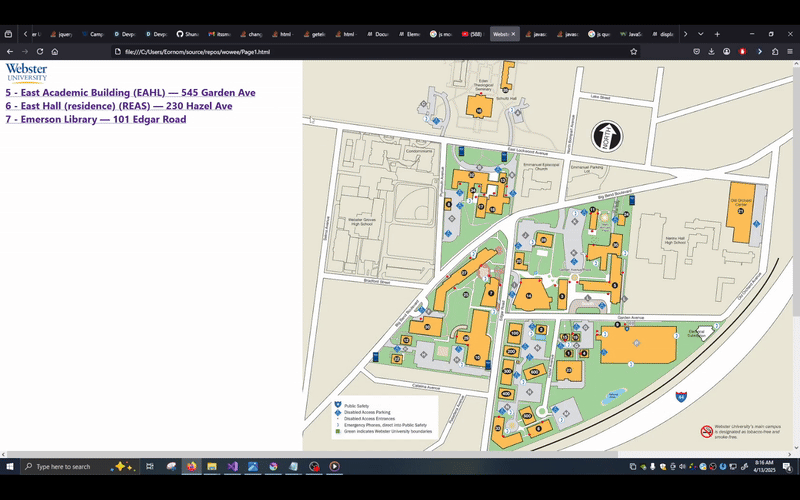800x500 pixels.
Task: Switch to the geteli tab
Action: 314,34
